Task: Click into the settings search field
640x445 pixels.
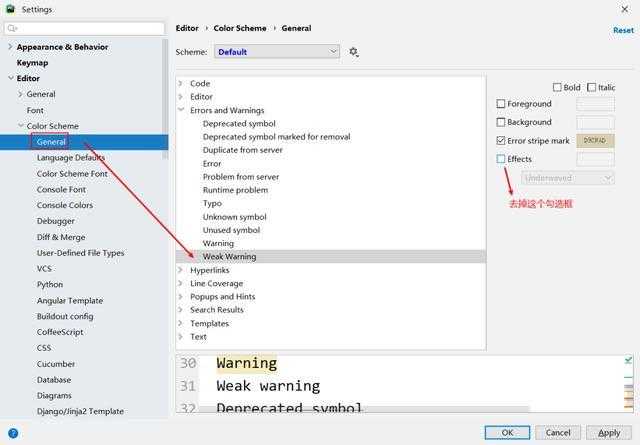Action: (x=90, y=29)
